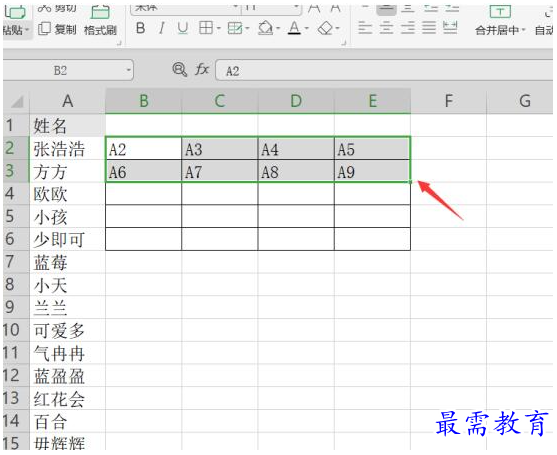The width and height of the screenshot is (557, 455).
Task: Click cell containing 蓝莓
Action: [67, 262]
